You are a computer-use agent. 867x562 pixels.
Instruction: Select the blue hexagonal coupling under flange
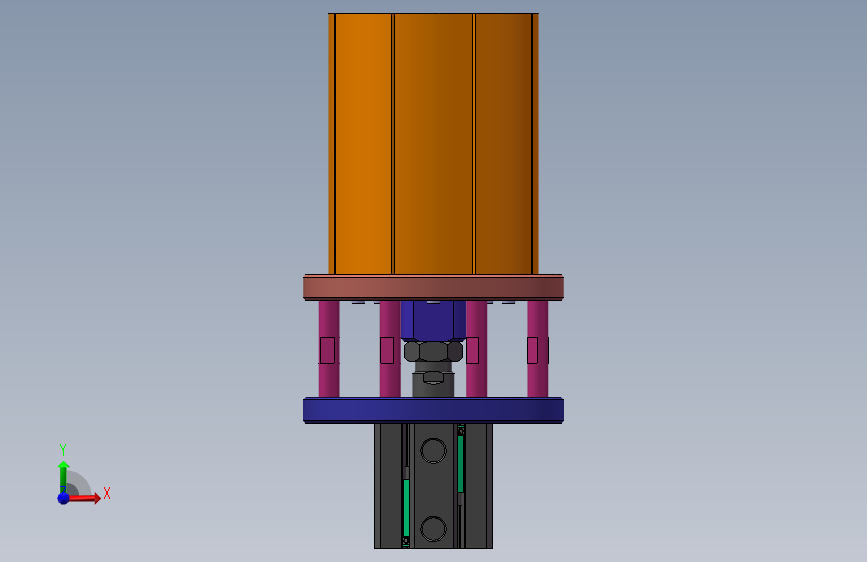pyautogui.click(x=433, y=321)
